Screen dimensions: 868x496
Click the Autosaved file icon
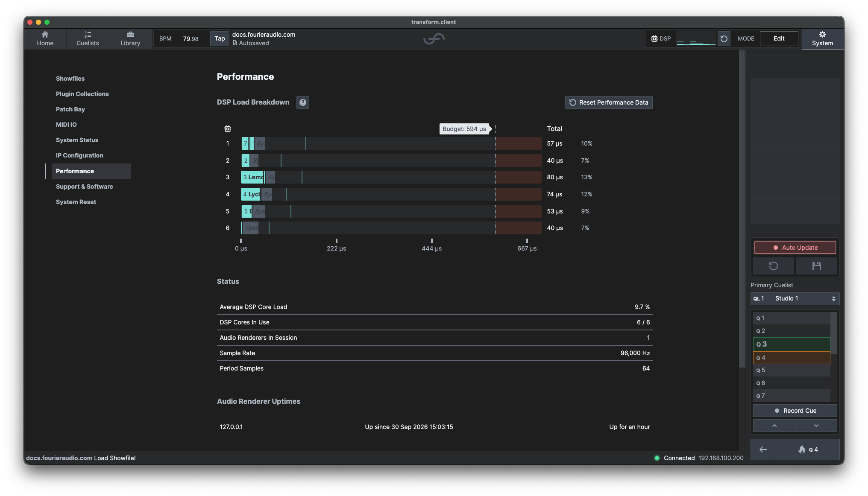(235, 43)
